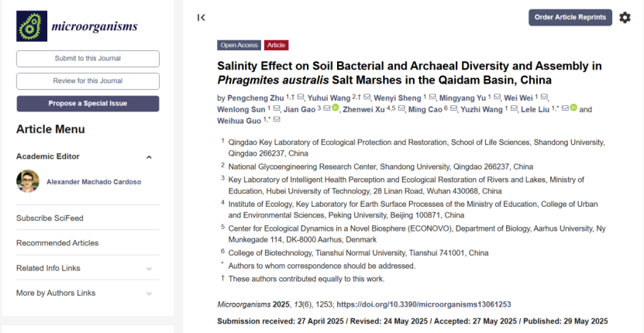Click the email icon next to Weihua Guo
The image size is (644, 333).
pos(277,120)
